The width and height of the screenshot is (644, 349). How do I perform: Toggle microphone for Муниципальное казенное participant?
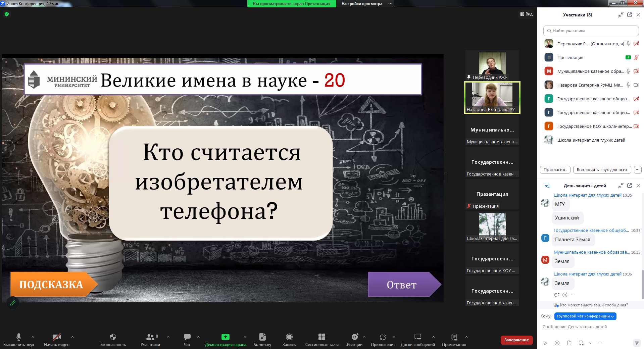pos(628,71)
